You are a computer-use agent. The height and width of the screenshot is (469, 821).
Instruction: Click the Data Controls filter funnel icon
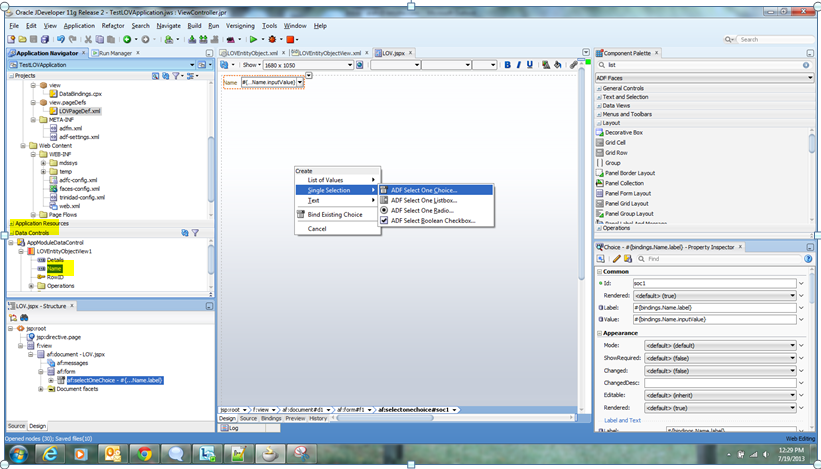(x=195, y=233)
